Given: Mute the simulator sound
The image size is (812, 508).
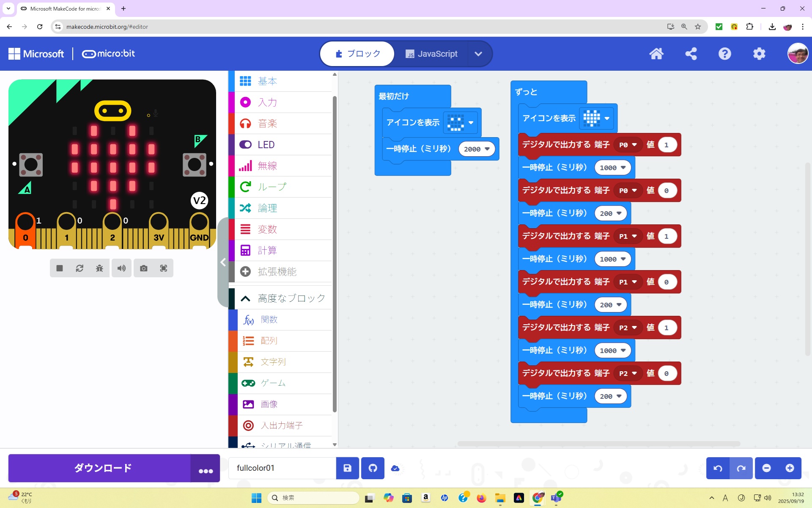Looking at the screenshot, I should (121, 268).
